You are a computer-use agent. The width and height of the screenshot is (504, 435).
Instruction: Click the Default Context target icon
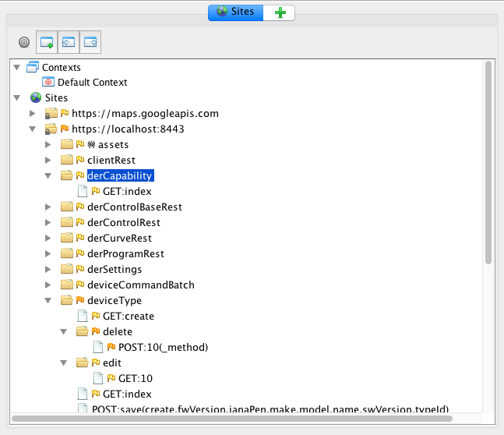[48, 83]
